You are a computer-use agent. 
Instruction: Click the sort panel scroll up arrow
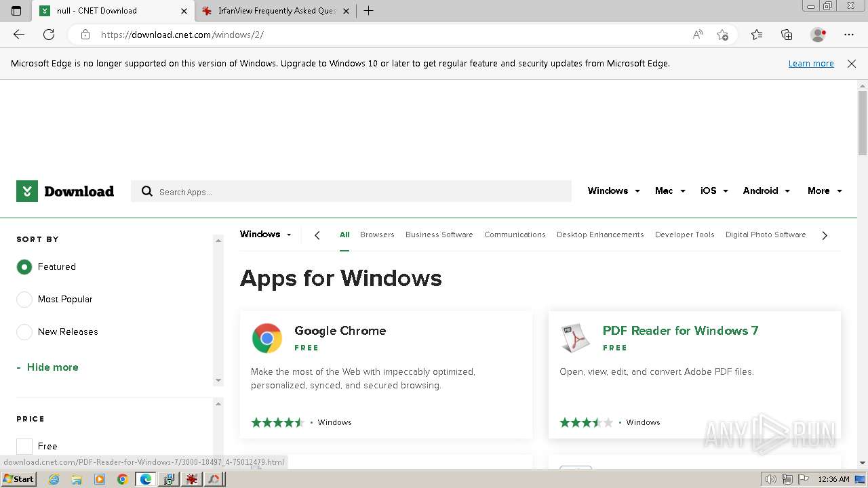pyautogui.click(x=218, y=241)
